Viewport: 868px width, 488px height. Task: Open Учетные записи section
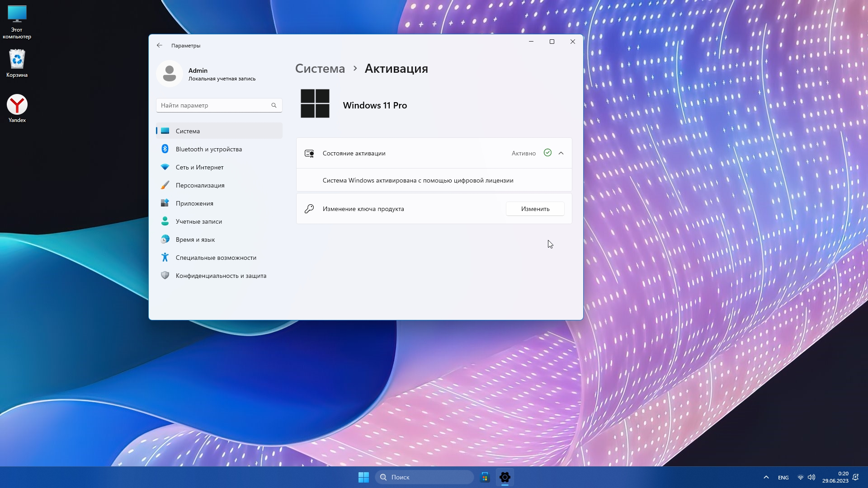[198, 221]
